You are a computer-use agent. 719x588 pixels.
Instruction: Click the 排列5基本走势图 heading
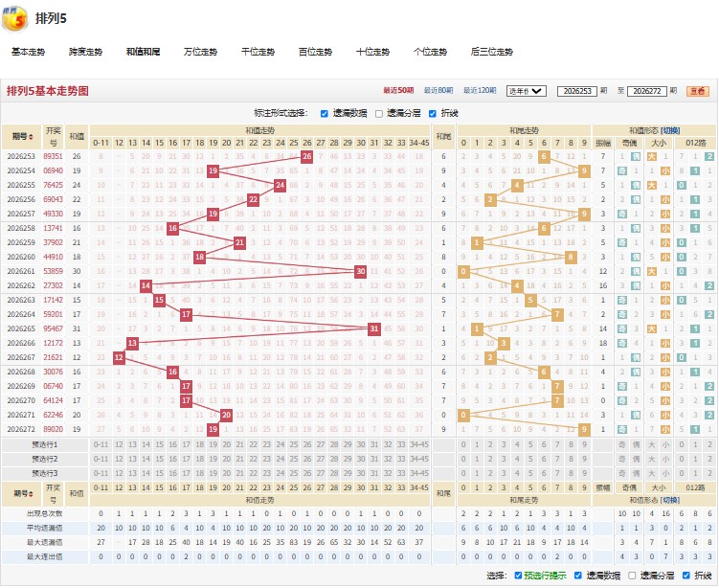(48, 91)
